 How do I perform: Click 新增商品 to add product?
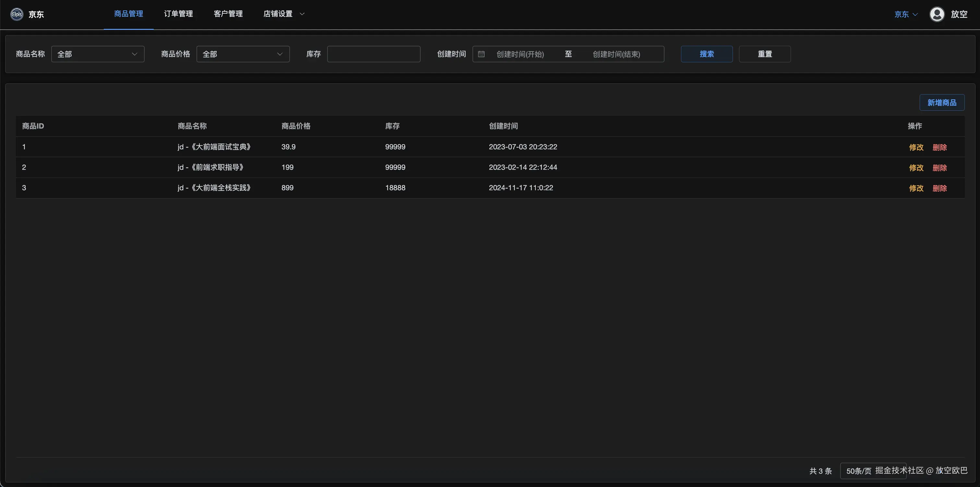[942, 103]
